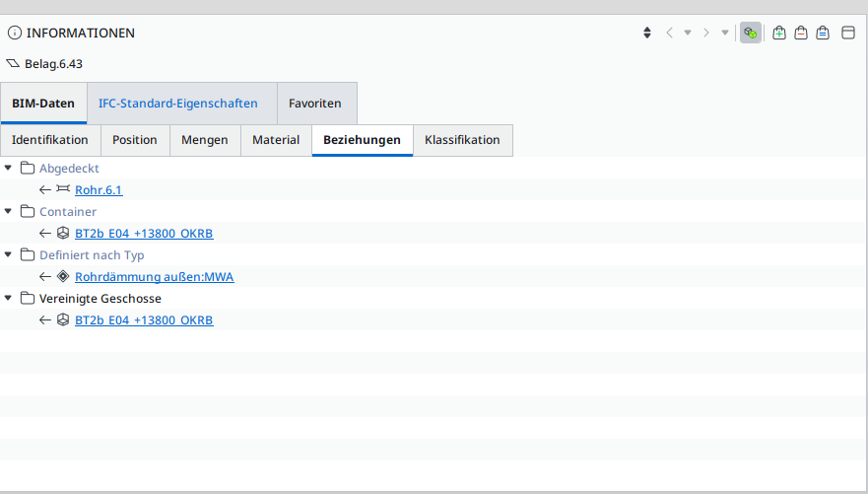Click the pipe icon beside Rohr.6.1

[x=63, y=189]
